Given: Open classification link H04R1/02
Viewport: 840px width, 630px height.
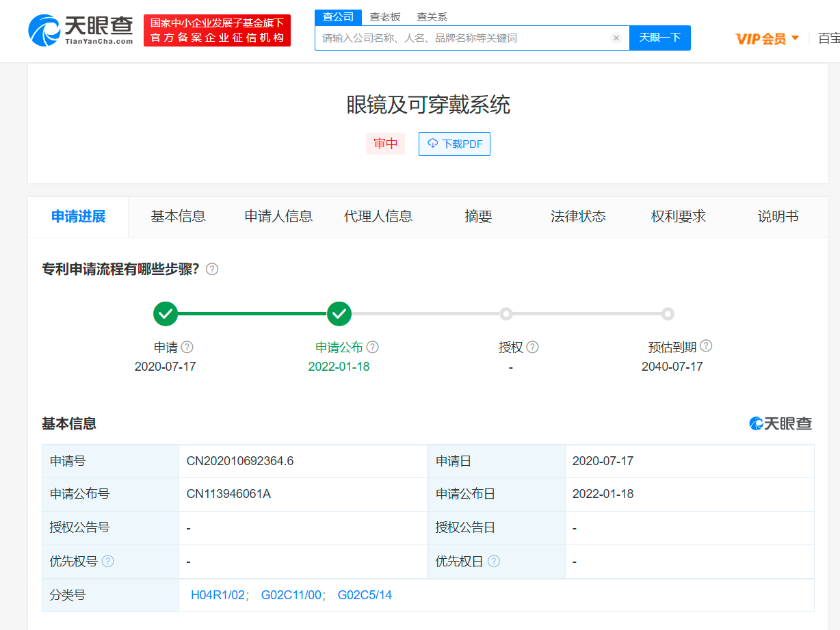Looking at the screenshot, I should [x=218, y=595].
